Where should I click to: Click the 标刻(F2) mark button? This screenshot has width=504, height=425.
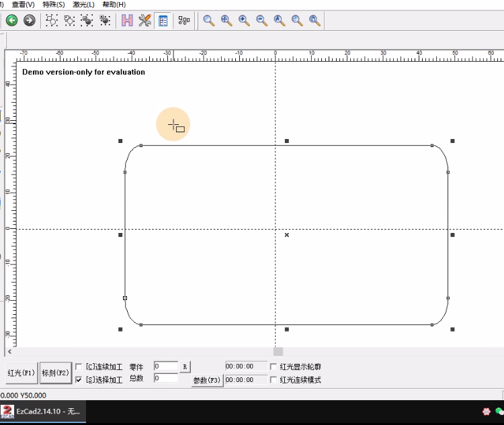coord(55,373)
